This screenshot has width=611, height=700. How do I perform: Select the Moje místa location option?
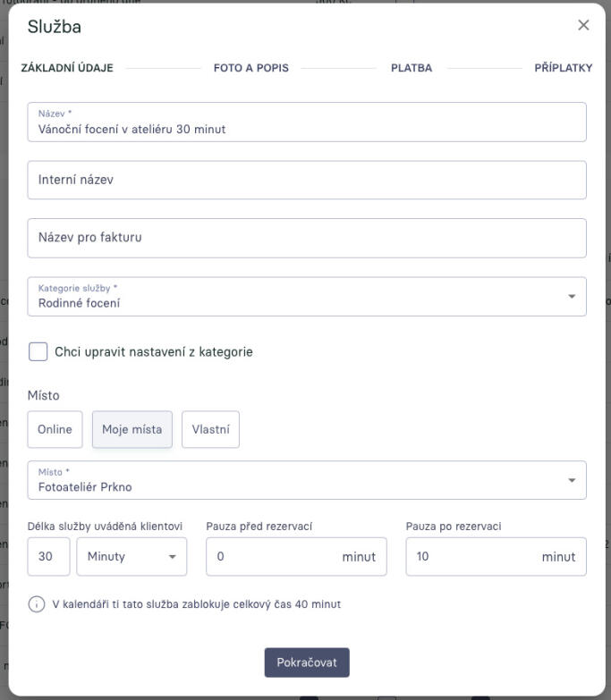(x=132, y=429)
